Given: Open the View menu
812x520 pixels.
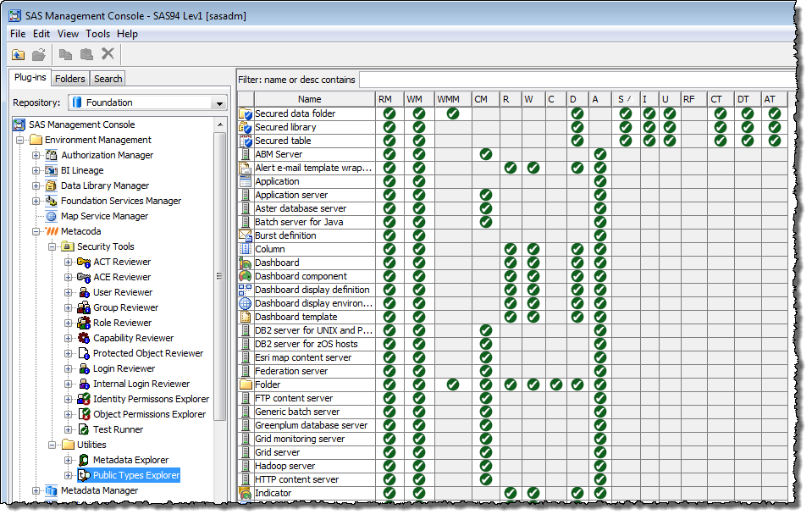Looking at the screenshot, I should pos(68,34).
